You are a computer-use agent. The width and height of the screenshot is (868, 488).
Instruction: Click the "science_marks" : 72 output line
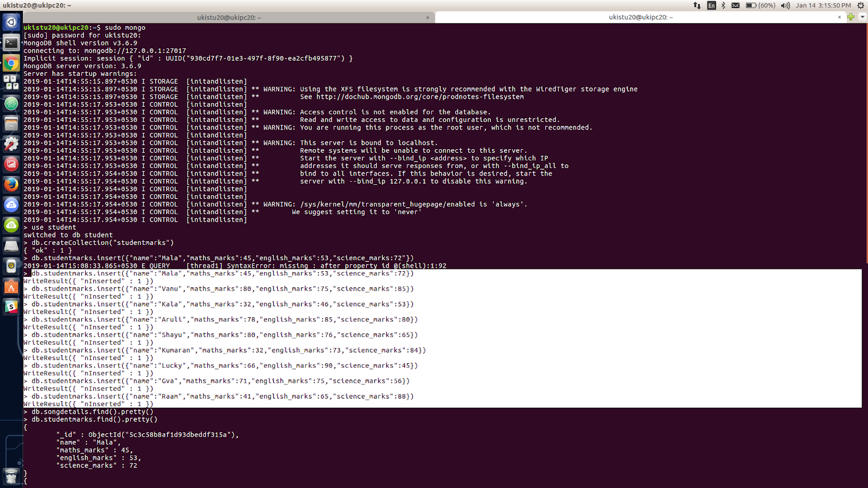tap(97, 465)
